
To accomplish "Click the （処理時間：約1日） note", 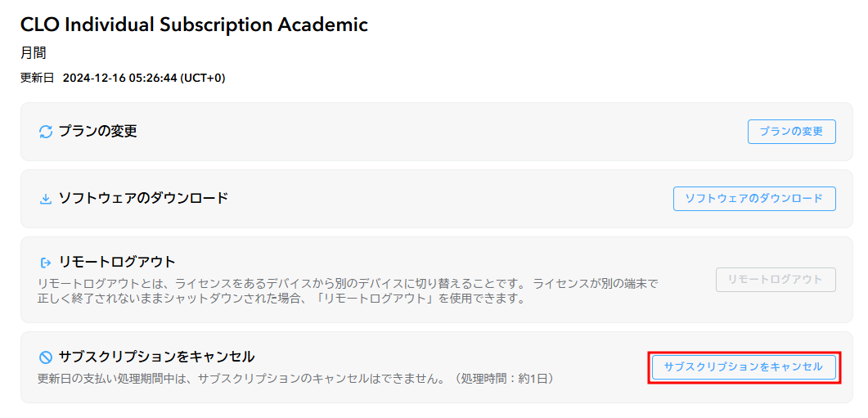I will click(499, 380).
